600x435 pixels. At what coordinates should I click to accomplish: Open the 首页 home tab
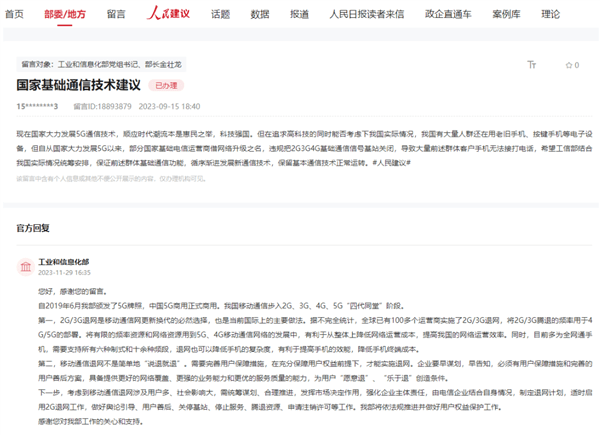(x=14, y=15)
